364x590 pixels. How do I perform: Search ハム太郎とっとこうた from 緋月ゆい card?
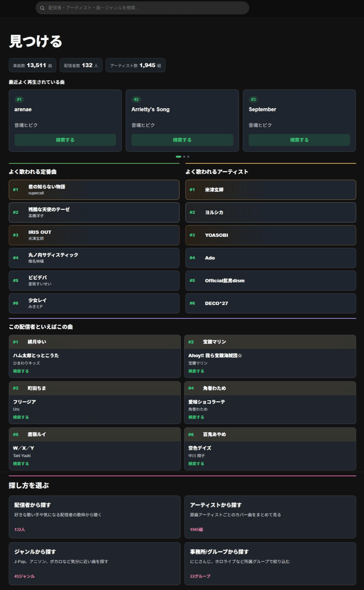point(21,371)
